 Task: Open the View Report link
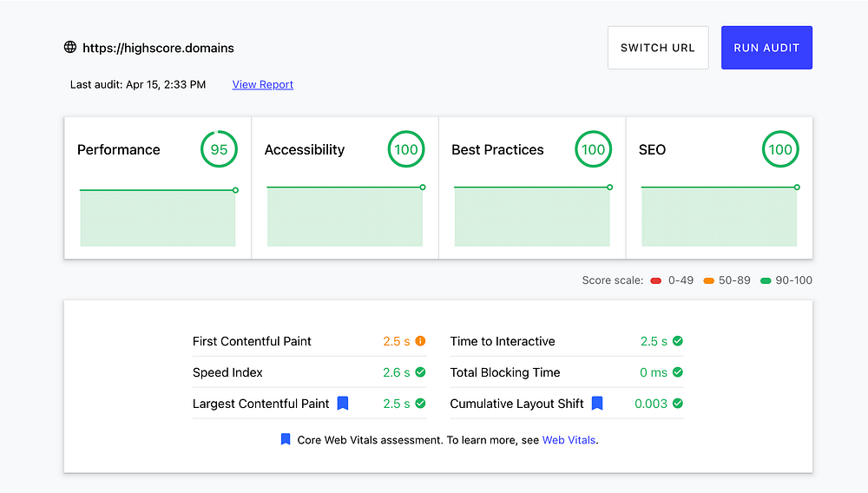[x=263, y=84]
